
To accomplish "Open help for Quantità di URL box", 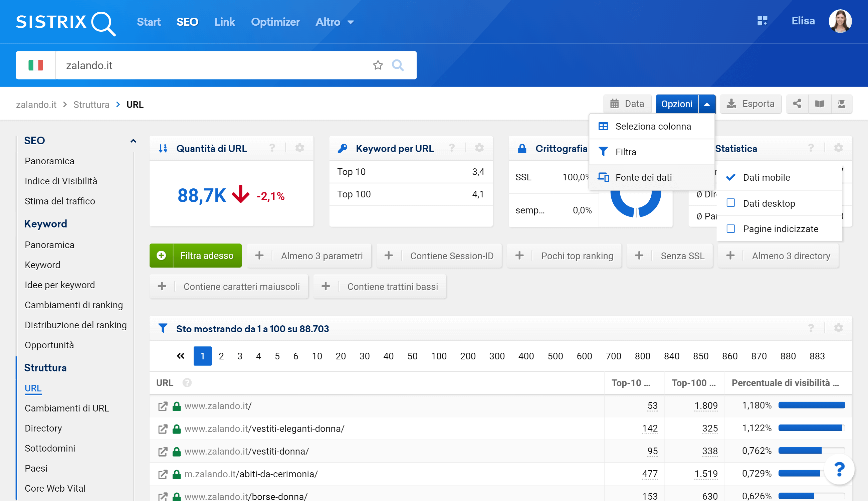I will 272,148.
